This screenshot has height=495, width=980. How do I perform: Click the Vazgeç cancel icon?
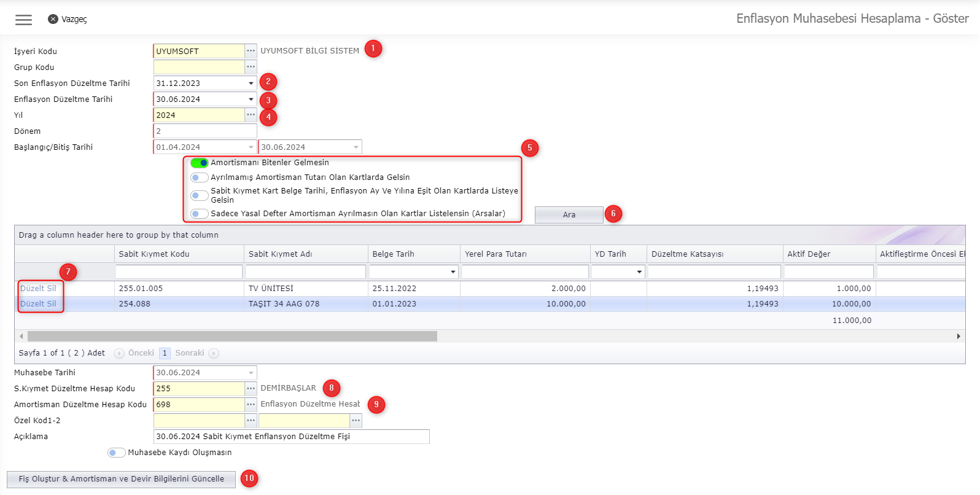click(53, 19)
